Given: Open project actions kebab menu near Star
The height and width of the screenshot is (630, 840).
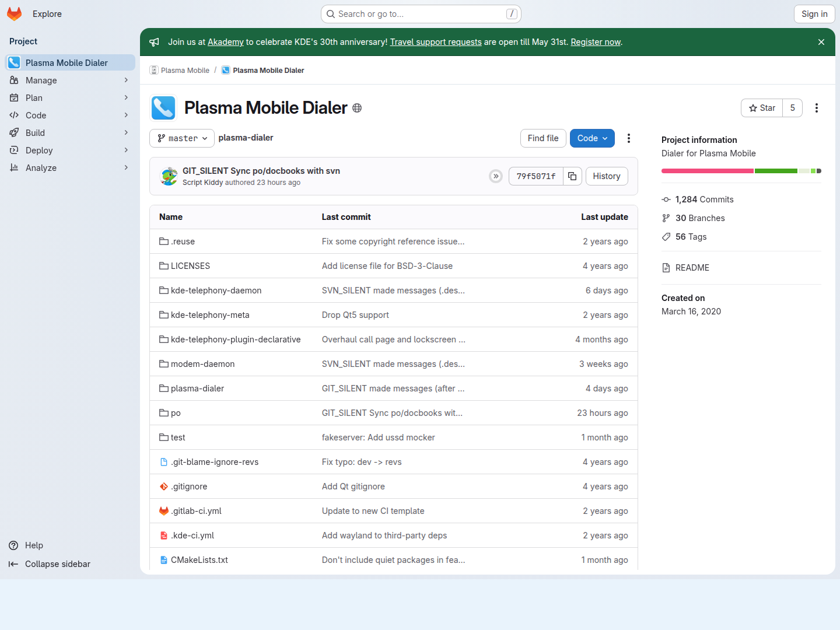Looking at the screenshot, I should 817,108.
